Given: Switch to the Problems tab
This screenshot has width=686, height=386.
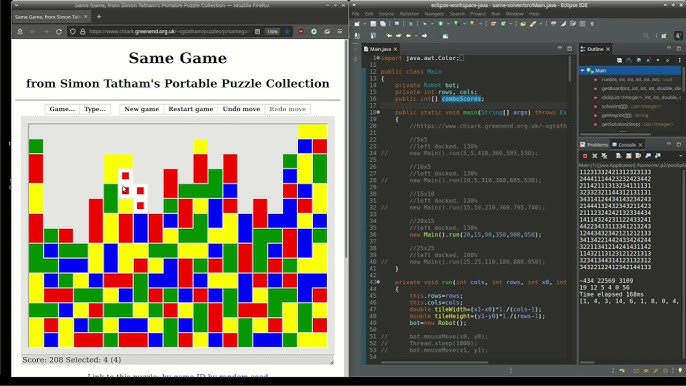Looking at the screenshot, I should [594, 145].
